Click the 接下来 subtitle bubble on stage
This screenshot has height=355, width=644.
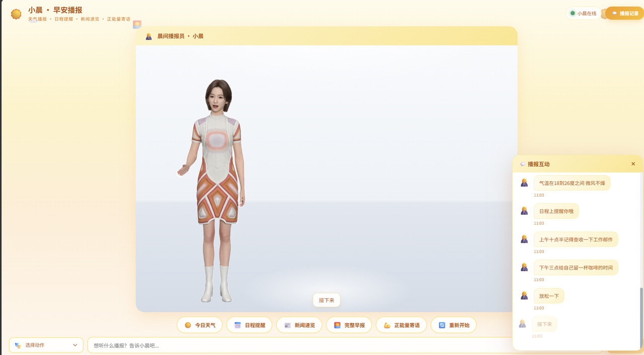[x=327, y=300]
